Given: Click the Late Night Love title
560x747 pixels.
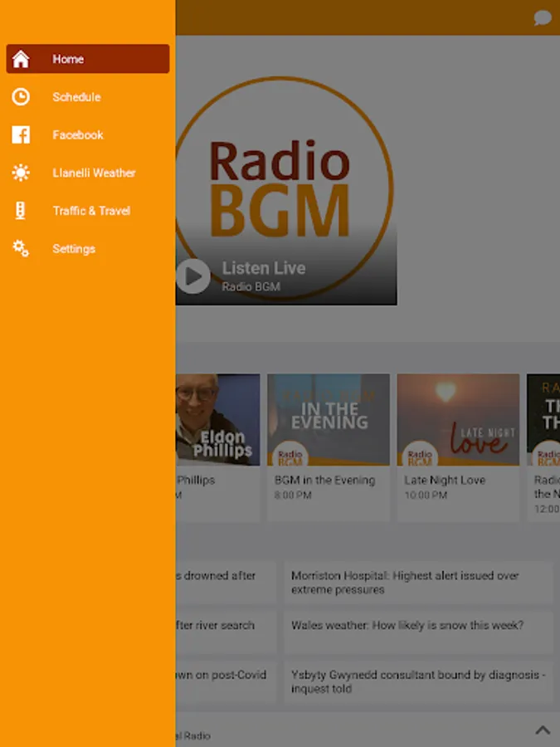Looking at the screenshot, I should [445, 481].
